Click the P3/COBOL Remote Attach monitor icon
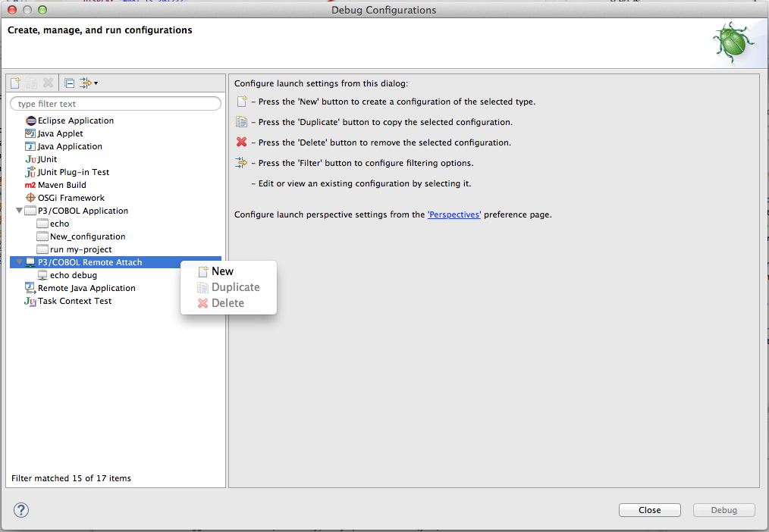 click(x=30, y=262)
